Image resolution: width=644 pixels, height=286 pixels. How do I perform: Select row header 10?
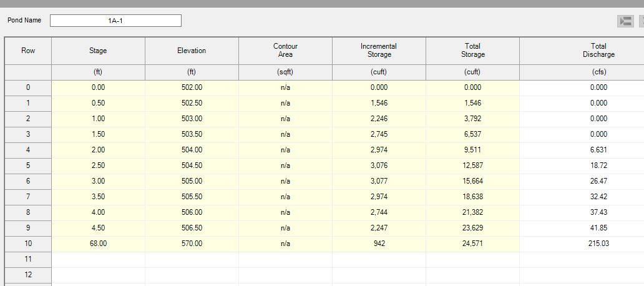tap(28, 244)
